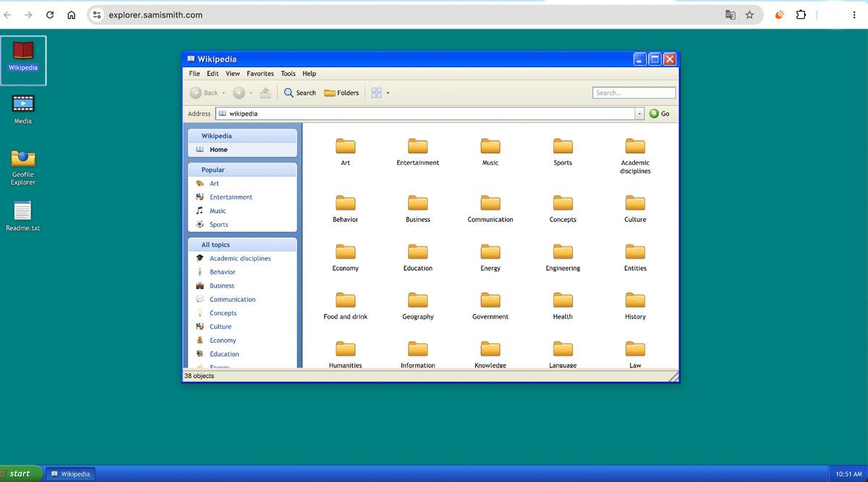Open the Entities folder icon

[x=635, y=251]
